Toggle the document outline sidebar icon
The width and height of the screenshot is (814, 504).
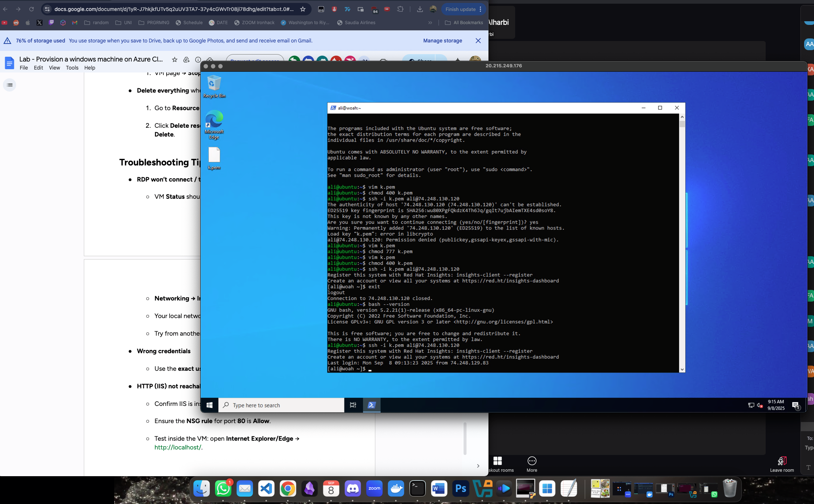coord(10,85)
